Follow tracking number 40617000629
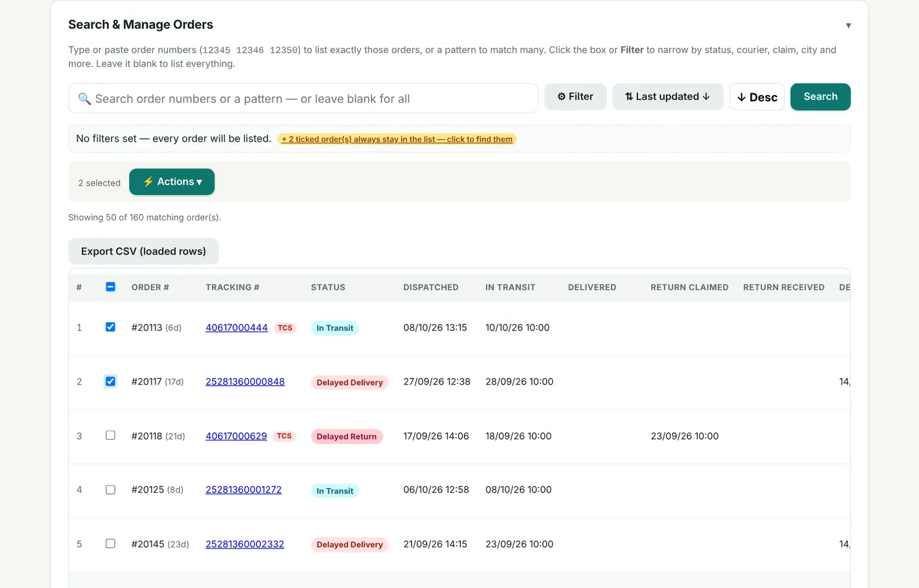This screenshot has height=588, width=919. (236, 436)
